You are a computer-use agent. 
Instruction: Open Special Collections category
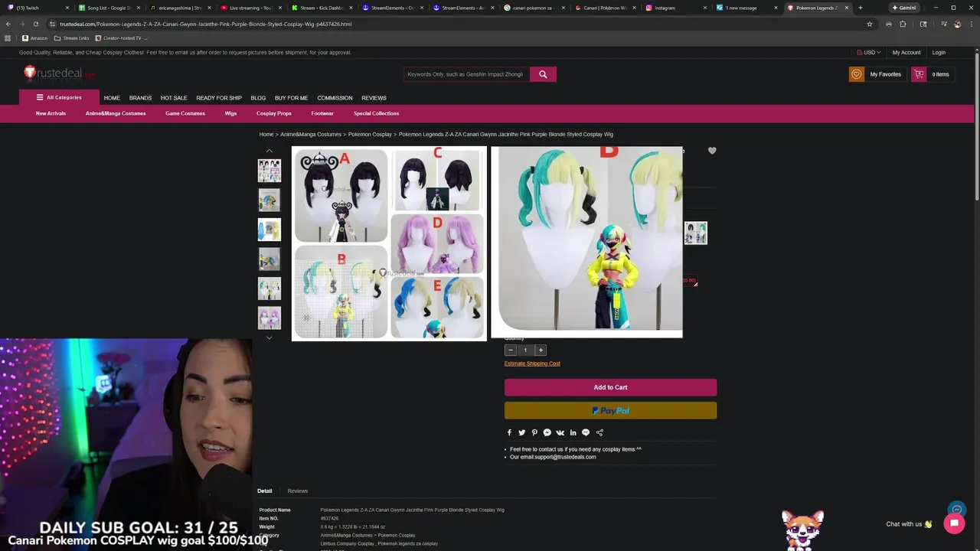[376, 113]
